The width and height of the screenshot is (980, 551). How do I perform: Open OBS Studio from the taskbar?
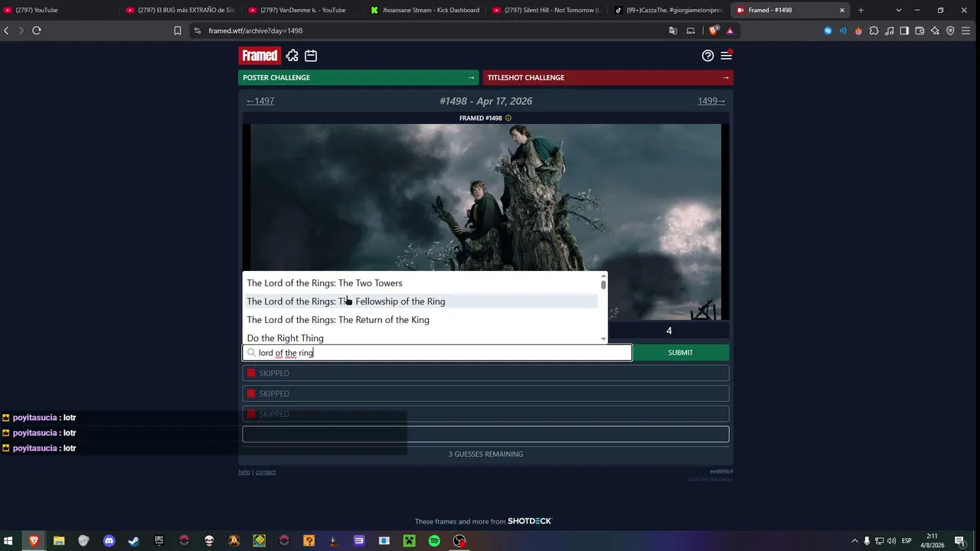pyautogui.click(x=459, y=541)
